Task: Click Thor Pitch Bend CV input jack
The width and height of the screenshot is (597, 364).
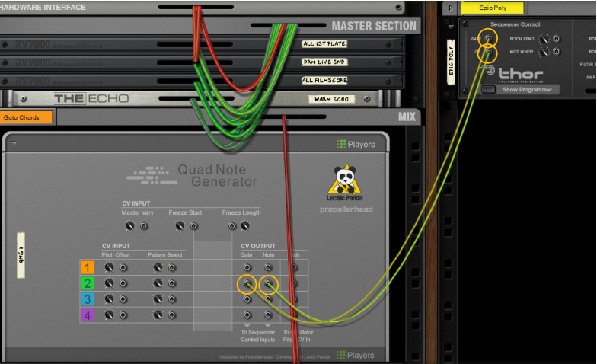Action: tap(557, 39)
